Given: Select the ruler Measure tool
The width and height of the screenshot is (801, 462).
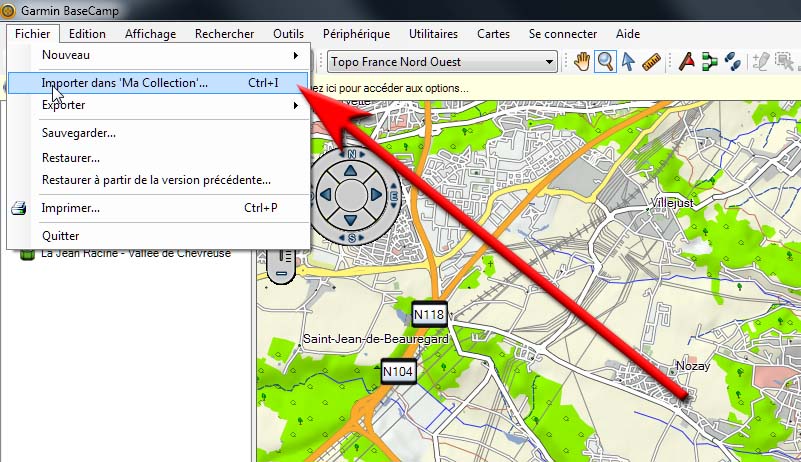Looking at the screenshot, I should (x=651, y=62).
